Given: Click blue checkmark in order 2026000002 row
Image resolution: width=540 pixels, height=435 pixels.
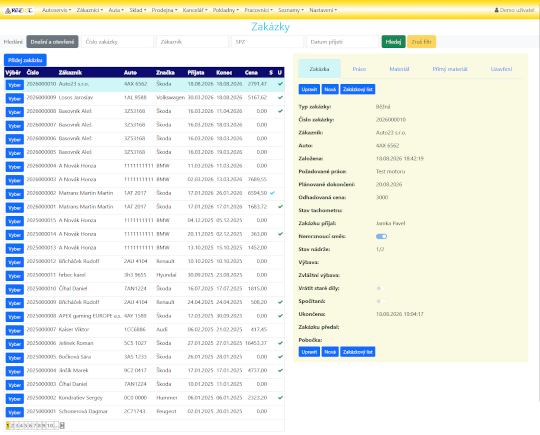Looking at the screenshot, I should pyautogui.click(x=272, y=193).
